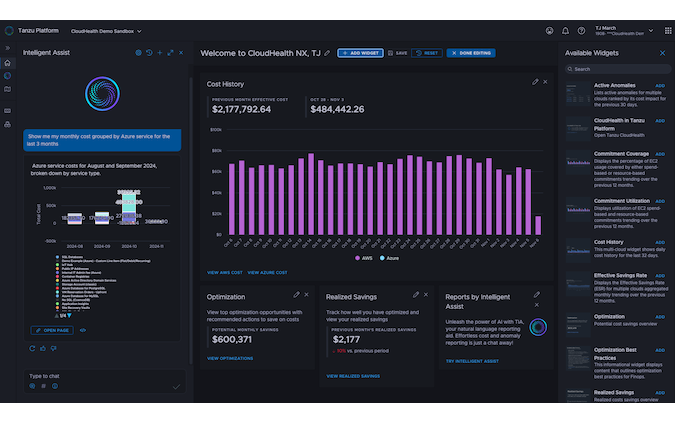Open help question mark icon
This screenshot has height=424, width=675.
[x=581, y=31]
